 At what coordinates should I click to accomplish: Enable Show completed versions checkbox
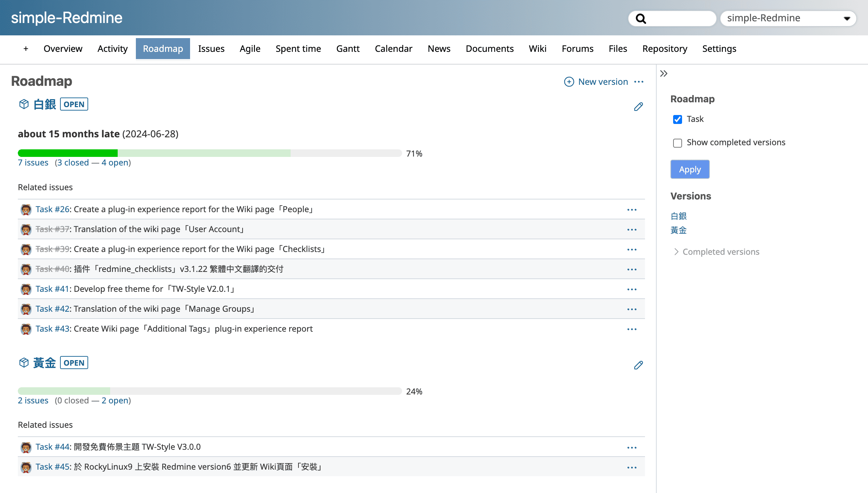click(677, 143)
